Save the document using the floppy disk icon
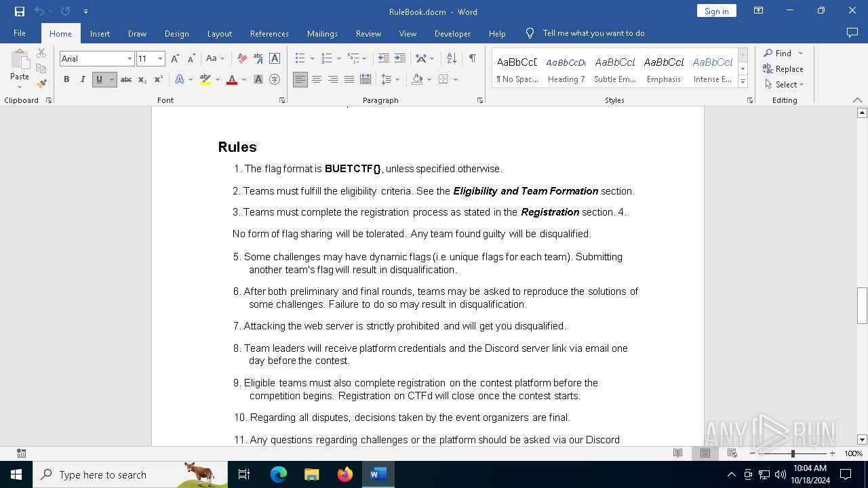 tap(20, 12)
